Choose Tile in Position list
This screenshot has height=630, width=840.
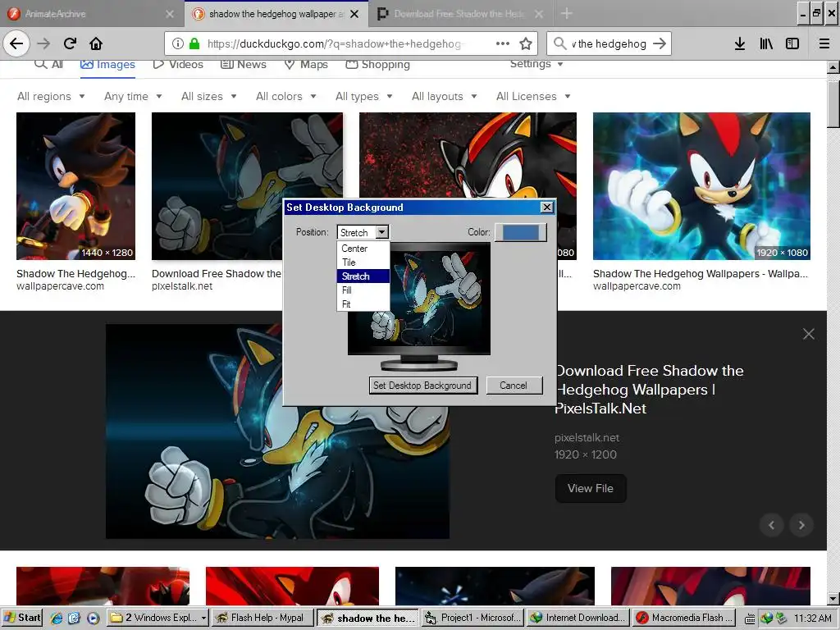click(x=363, y=262)
